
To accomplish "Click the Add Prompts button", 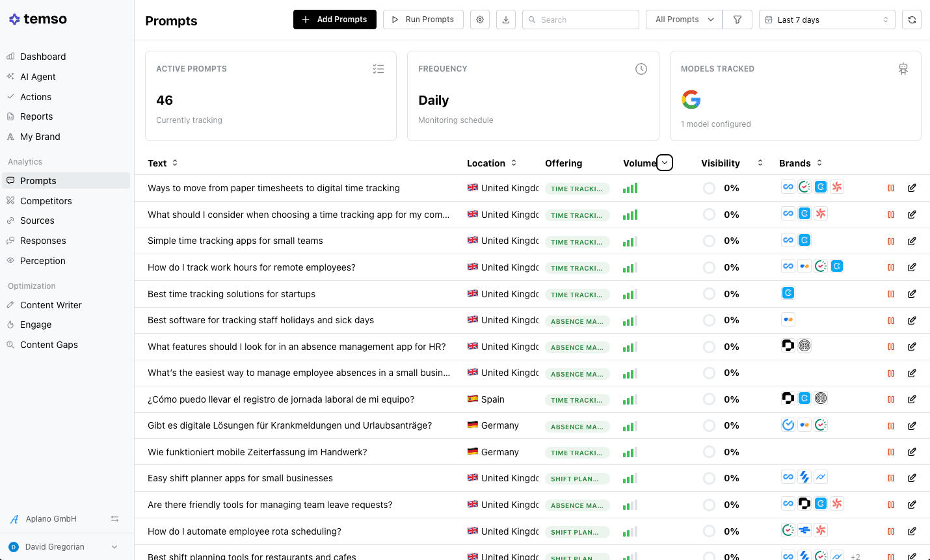I will point(334,20).
